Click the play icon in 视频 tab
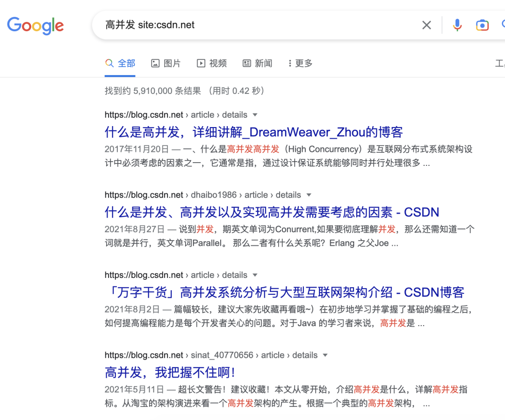This screenshot has width=505, height=420. (201, 63)
